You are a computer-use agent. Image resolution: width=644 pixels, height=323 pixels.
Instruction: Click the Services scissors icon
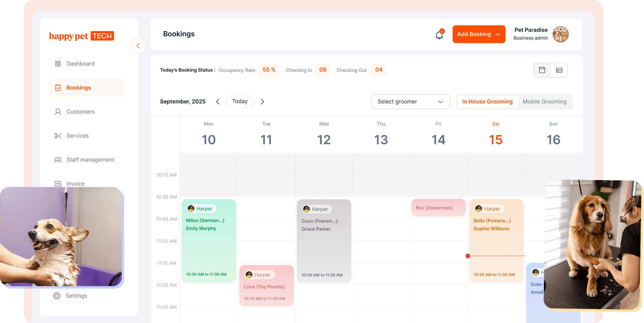coord(58,136)
